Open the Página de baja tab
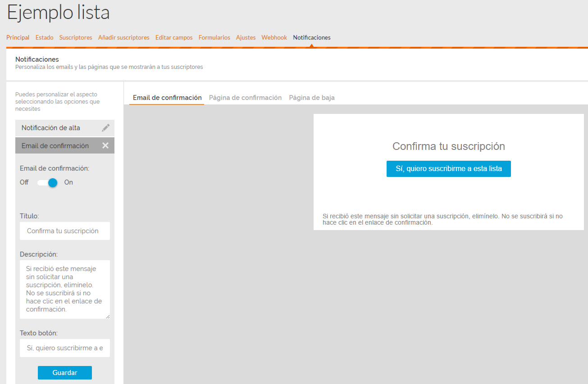This screenshot has height=384, width=588. [312, 98]
